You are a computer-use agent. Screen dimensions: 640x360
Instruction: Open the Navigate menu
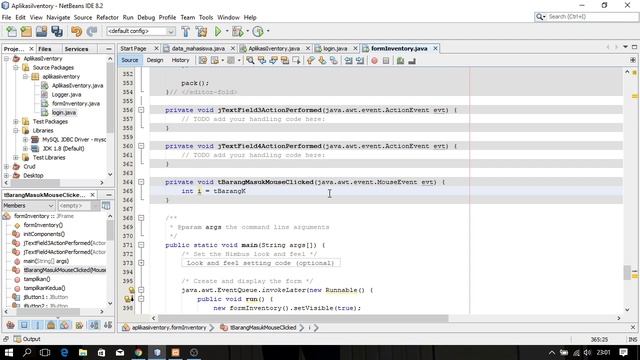click(58, 18)
